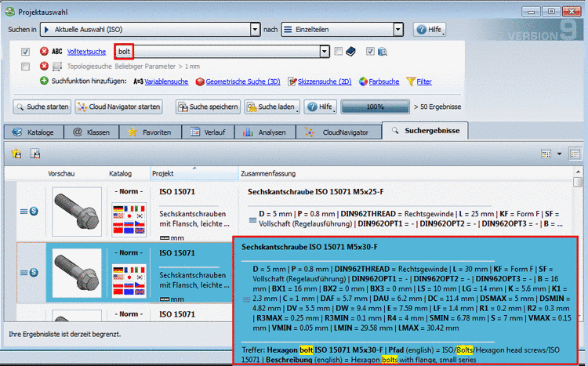Toggle the Volltextsuche row checkbox

25,52
